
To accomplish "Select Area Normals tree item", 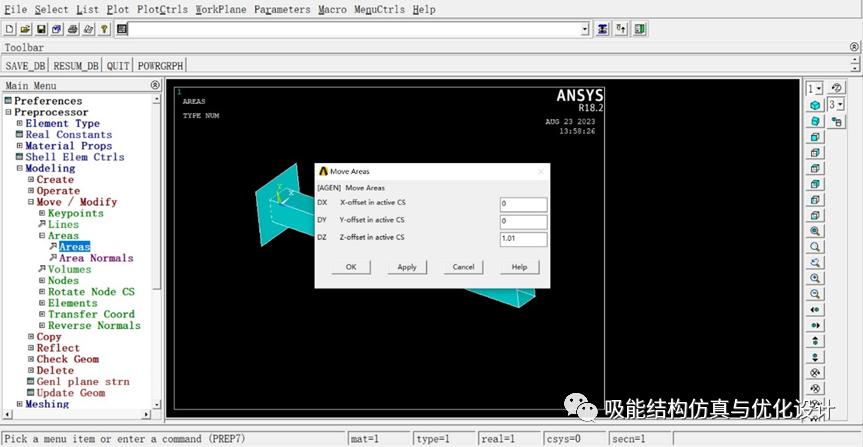I will pos(96,258).
